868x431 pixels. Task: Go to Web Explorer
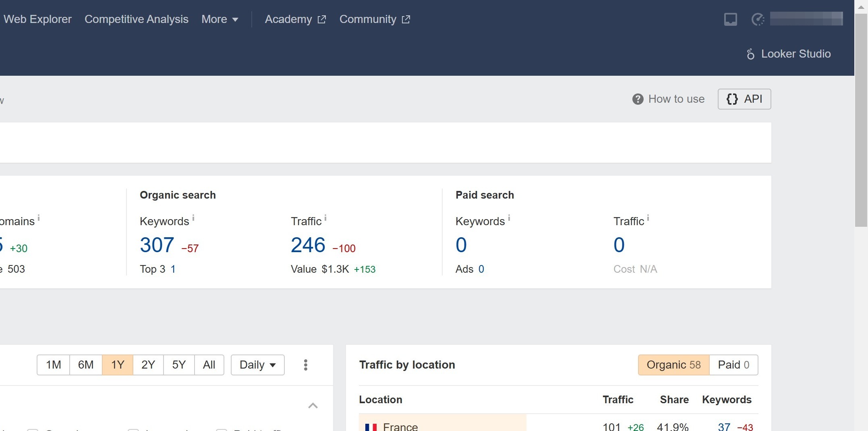pos(37,19)
